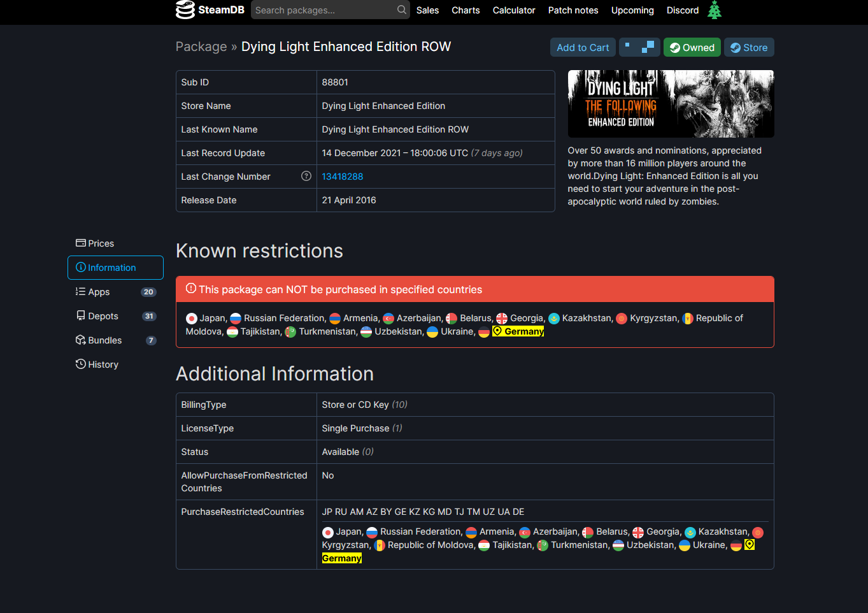Click the Azerbaijan flag in Known restrictions
Image resolution: width=868 pixels, height=613 pixels.
pos(388,319)
